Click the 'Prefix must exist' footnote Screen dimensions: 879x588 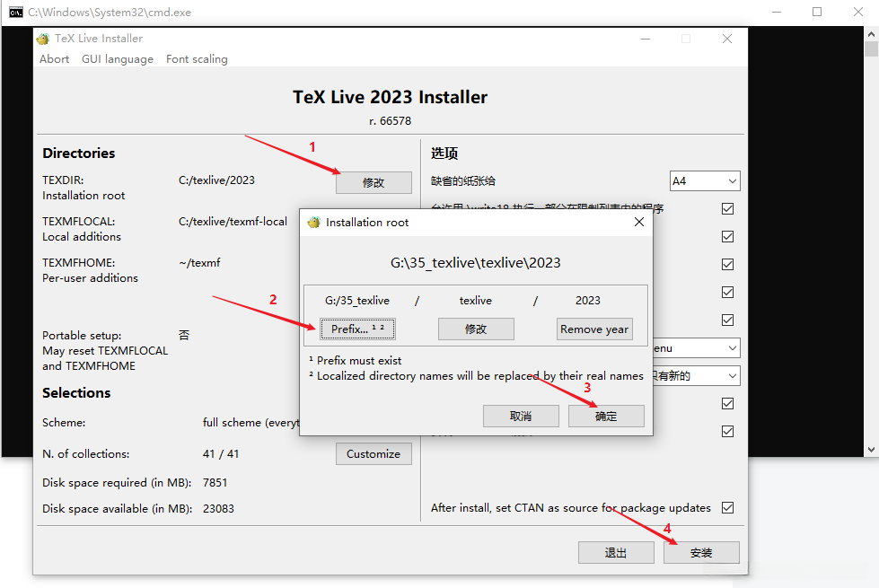[x=356, y=360]
